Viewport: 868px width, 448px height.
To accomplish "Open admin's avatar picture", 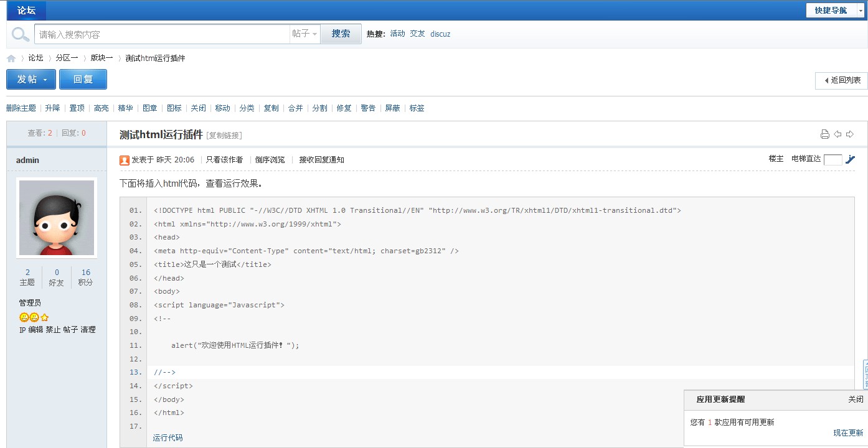I will pyautogui.click(x=57, y=218).
